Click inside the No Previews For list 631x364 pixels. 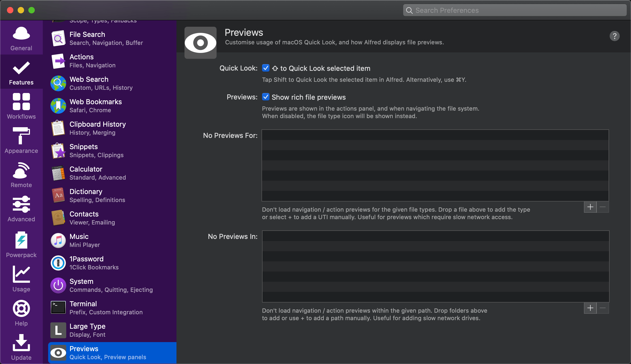pos(435,165)
